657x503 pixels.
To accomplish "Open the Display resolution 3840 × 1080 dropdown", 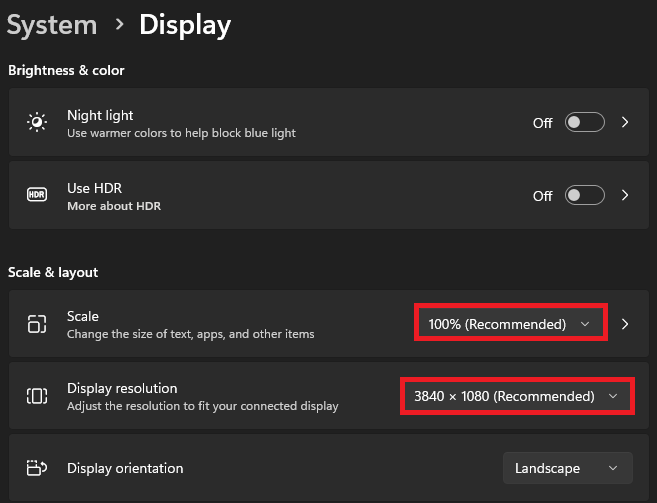I will 517,396.
